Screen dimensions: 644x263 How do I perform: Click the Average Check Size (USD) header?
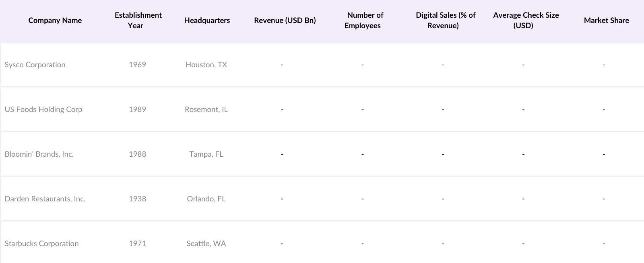tap(525, 21)
